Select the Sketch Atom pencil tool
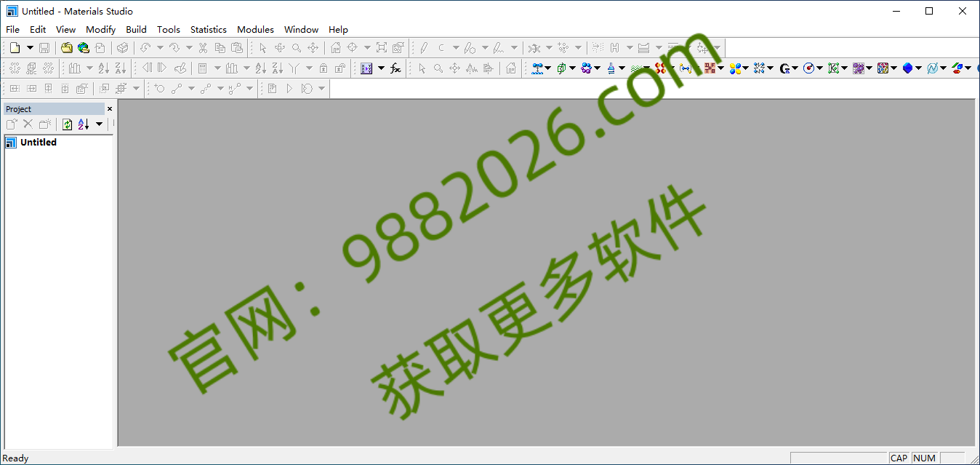Viewport: 980px width, 465px height. coord(424,48)
